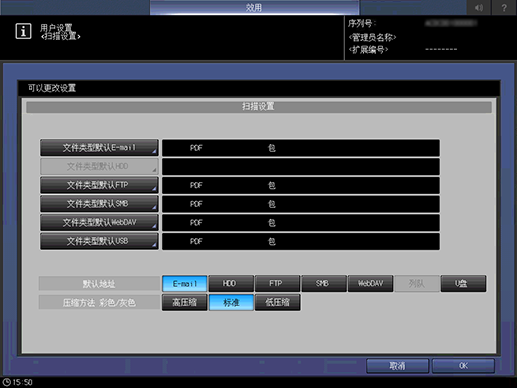
Task: Click the clock icon beside 15:50
Action: point(6,382)
